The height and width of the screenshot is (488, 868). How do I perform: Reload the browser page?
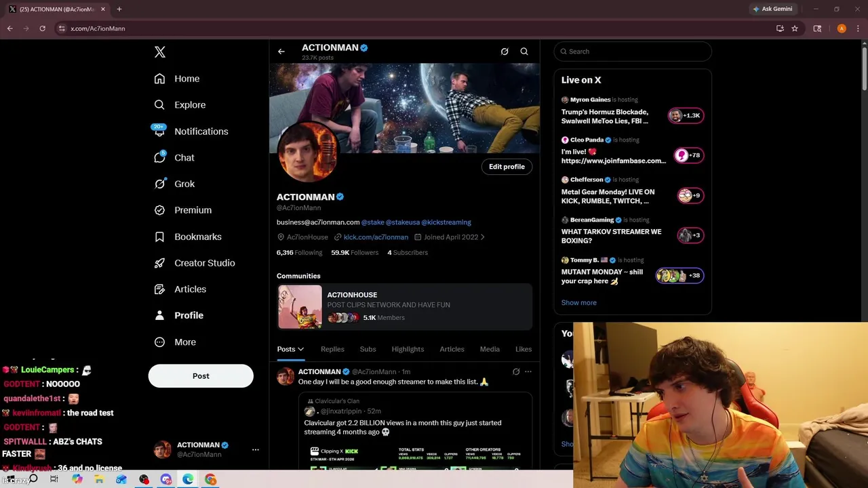tap(42, 28)
